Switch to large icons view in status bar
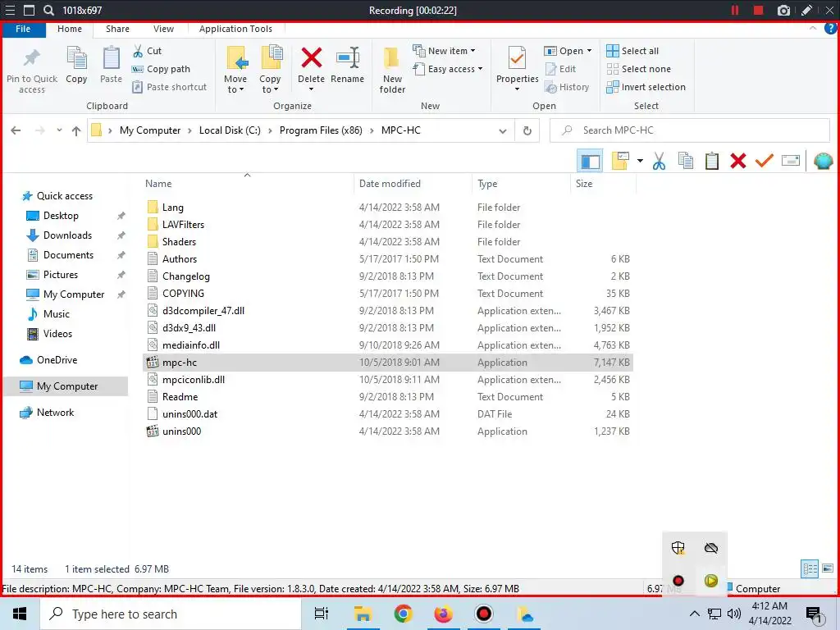 (827, 568)
